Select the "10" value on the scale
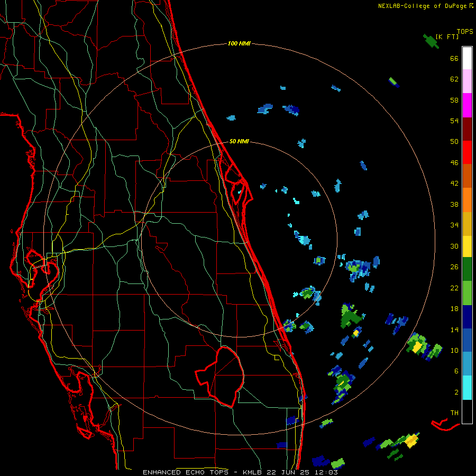 pos(454,350)
